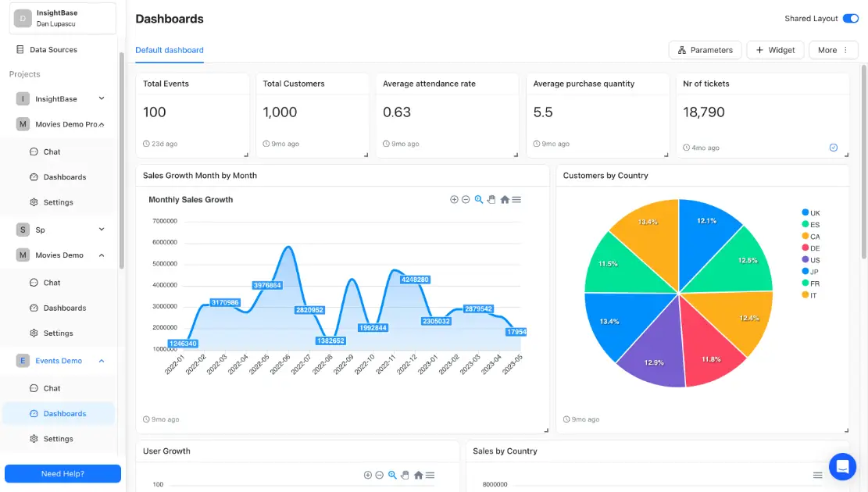Click the Need Help button
The height and width of the screenshot is (492, 868).
(63, 473)
